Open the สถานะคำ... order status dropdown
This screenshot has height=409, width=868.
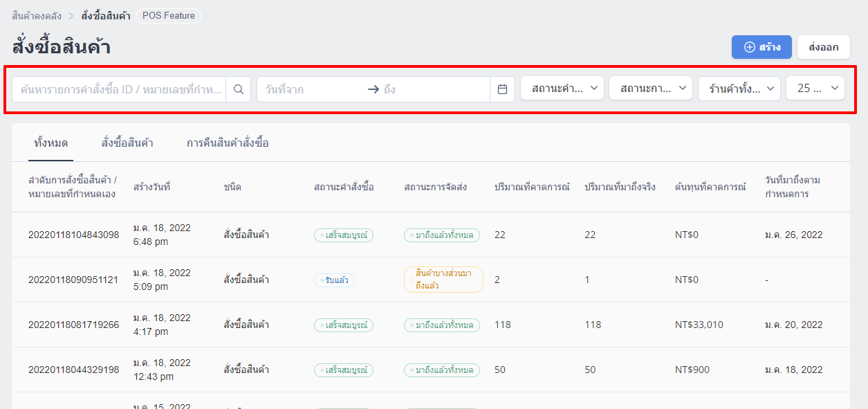tap(562, 88)
